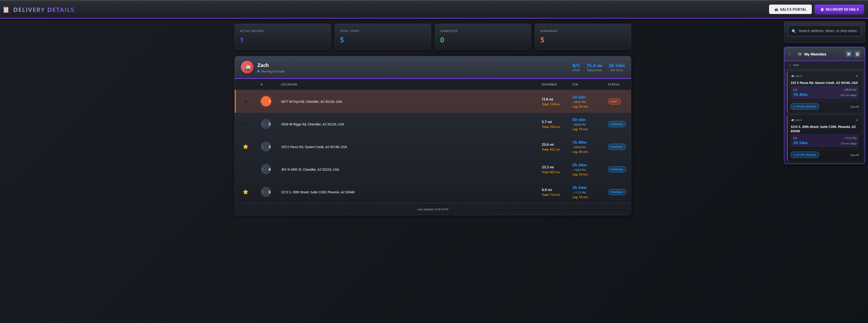Remove 335 E Pecos Rd from watchlist

[x=857, y=76]
